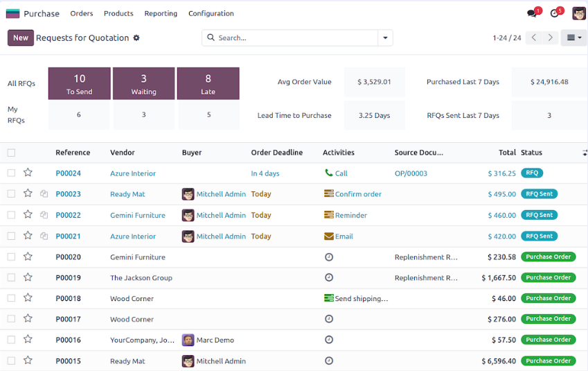Go to the previous page of records
Screen dimensions: 588x371
(533, 37)
